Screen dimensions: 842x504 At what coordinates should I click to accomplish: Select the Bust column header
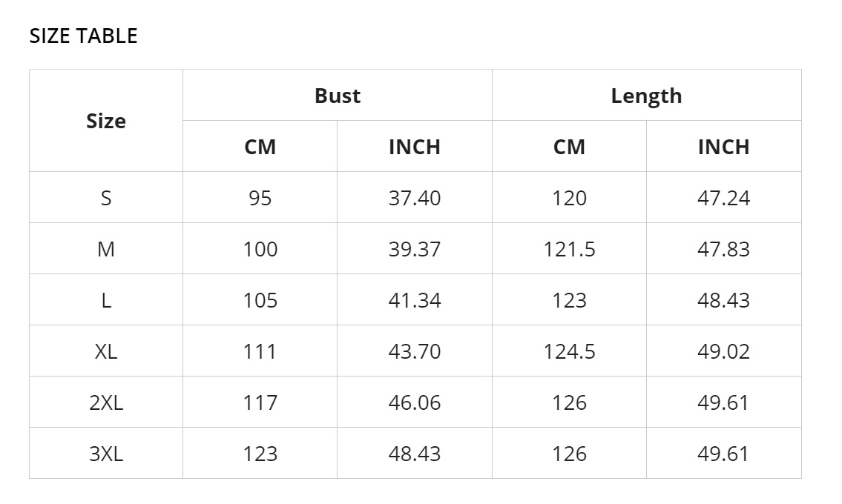[338, 96]
